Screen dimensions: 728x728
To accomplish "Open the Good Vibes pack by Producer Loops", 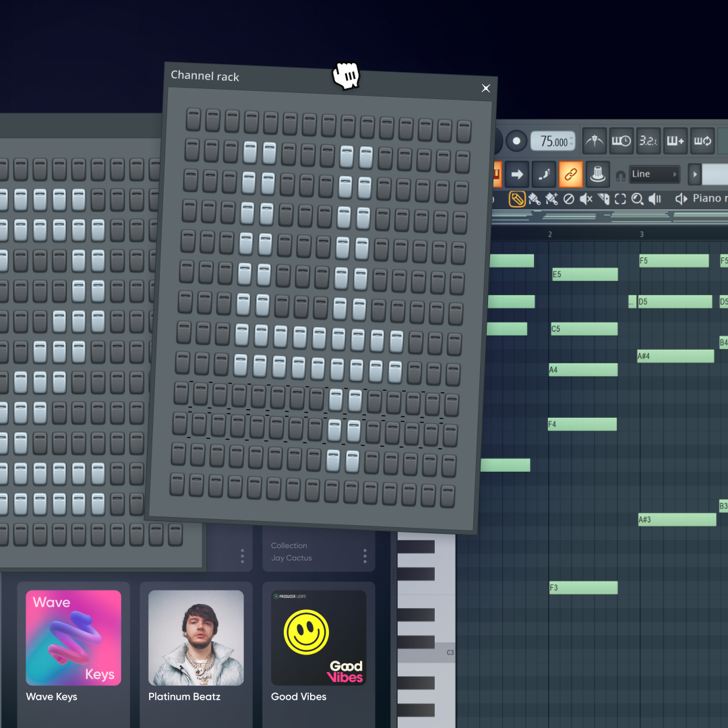I will click(x=319, y=637).
